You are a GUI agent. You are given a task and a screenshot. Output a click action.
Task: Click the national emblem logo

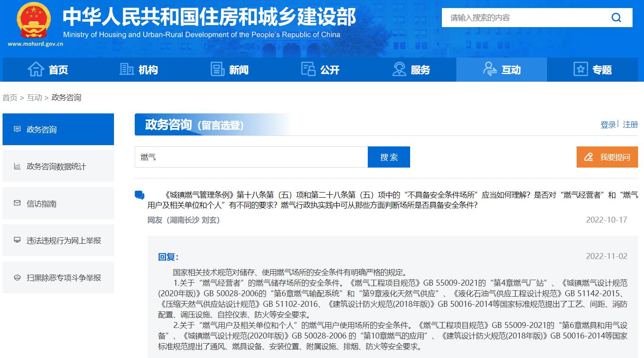point(33,21)
